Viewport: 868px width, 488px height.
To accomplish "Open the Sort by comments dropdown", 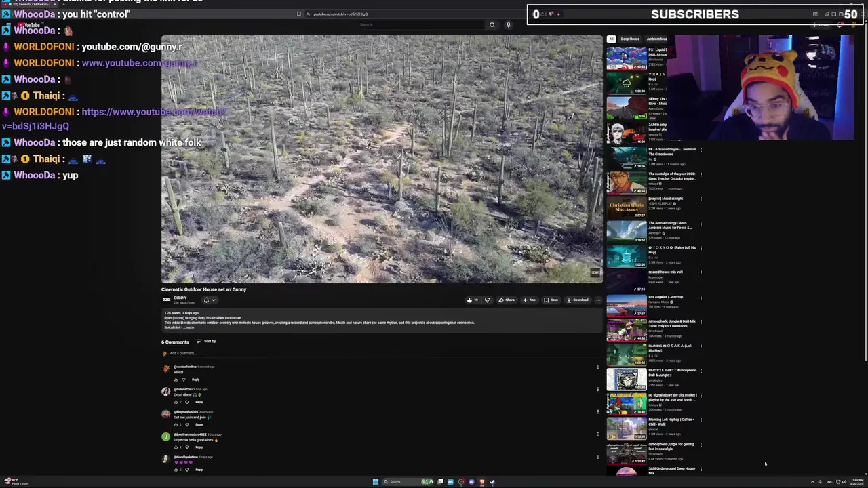I will tap(206, 341).
